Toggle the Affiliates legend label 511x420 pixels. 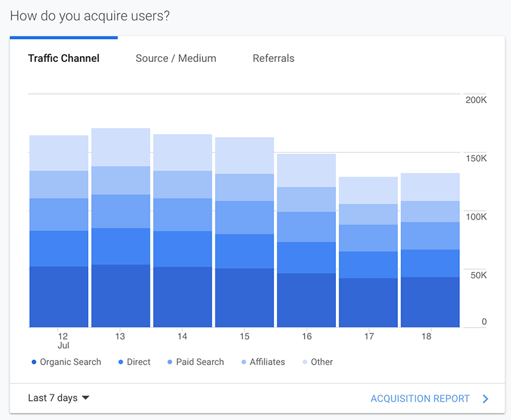point(267,362)
